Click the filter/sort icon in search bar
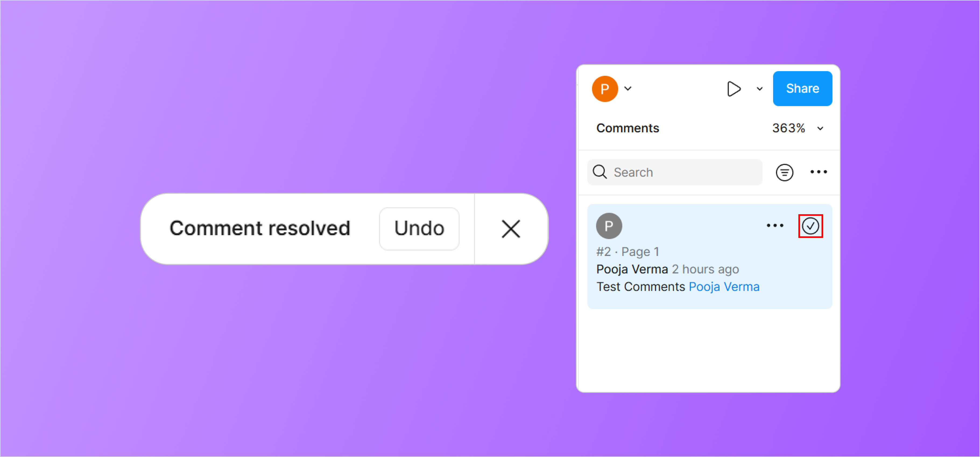Viewport: 980px width, 457px height. pos(784,172)
